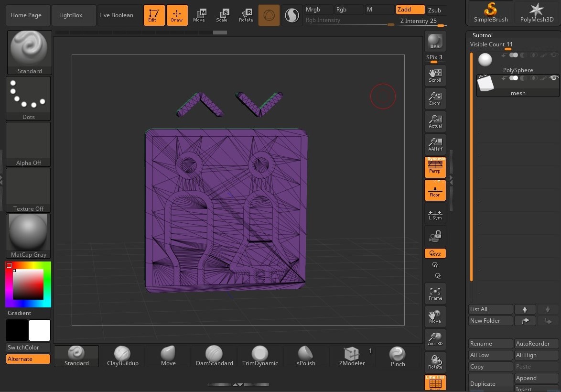Screen dimensions: 561x392
Task: Enable Rgb channel
Action: [348, 10]
